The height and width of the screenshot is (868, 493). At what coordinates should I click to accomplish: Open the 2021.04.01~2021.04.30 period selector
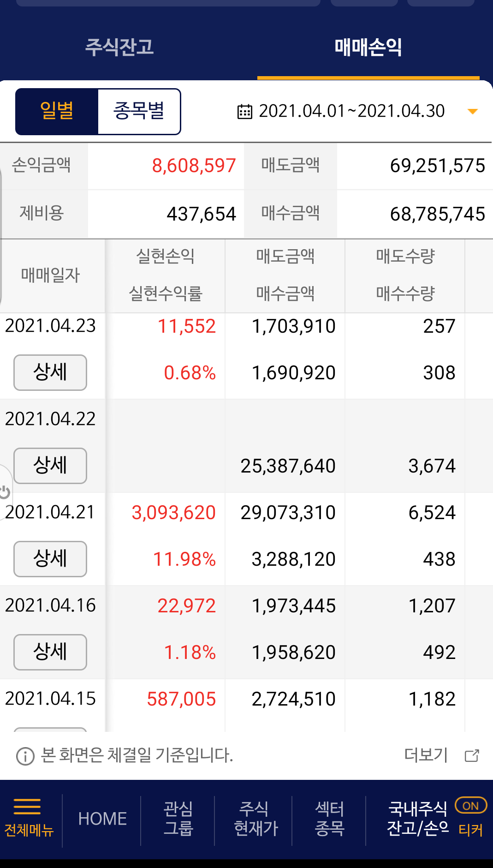coord(351,112)
